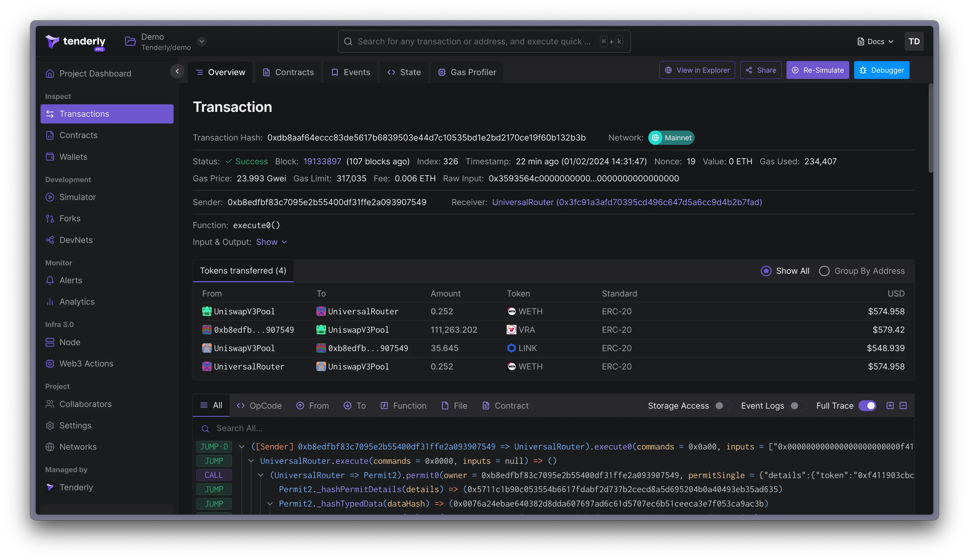Filter trace by Contract

coord(505,405)
